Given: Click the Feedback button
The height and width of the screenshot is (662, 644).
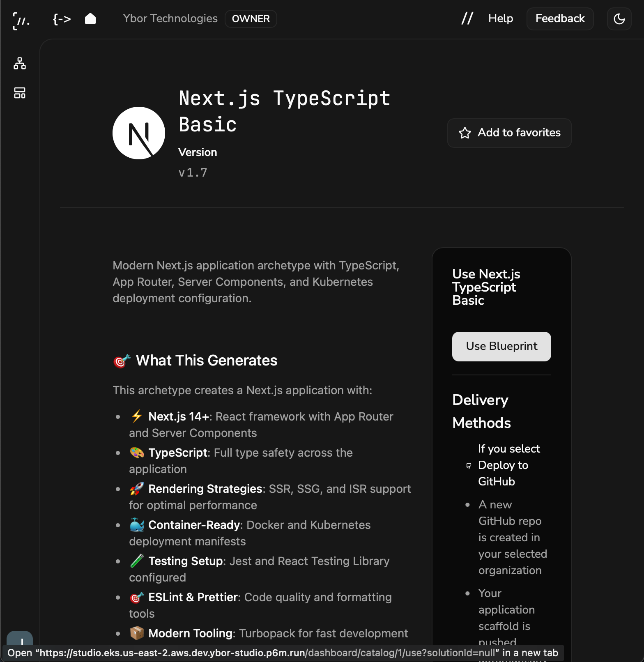Looking at the screenshot, I should point(560,19).
